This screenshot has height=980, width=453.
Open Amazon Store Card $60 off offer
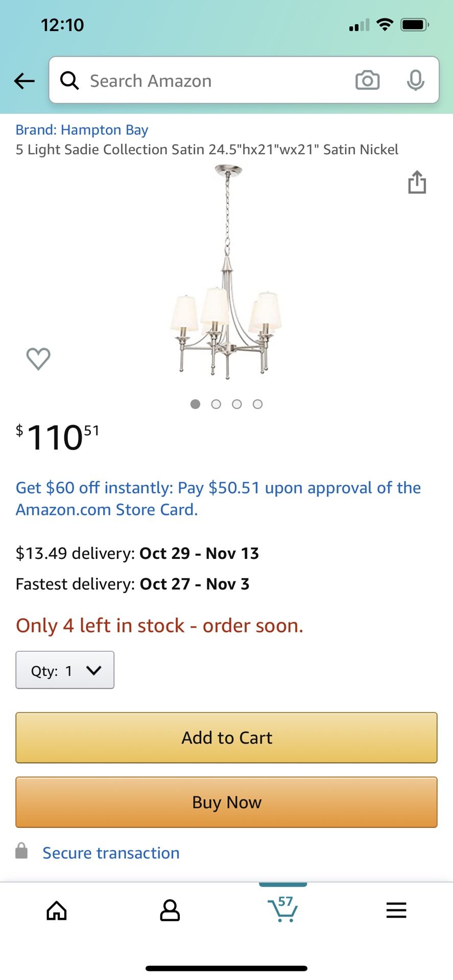[218, 498]
